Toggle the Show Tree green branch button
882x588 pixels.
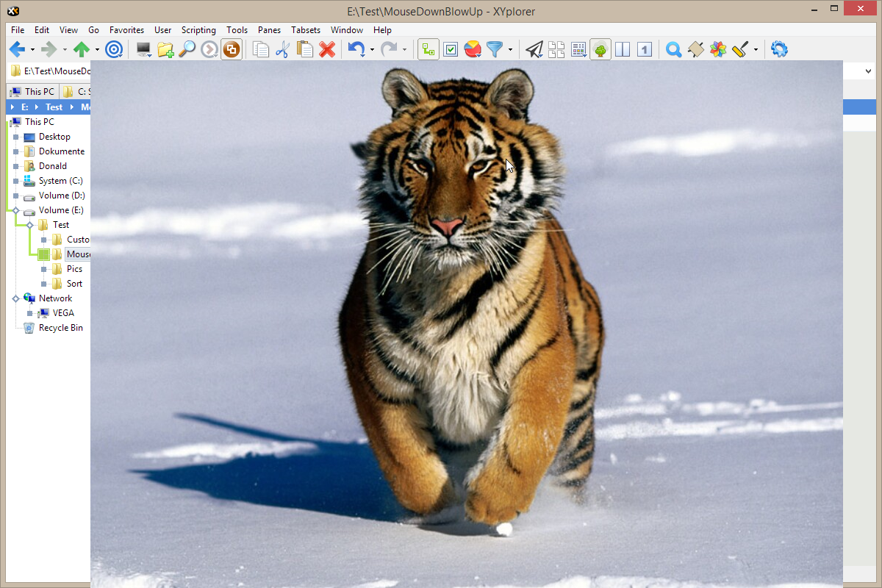pyautogui.click(x=429, y=50)
